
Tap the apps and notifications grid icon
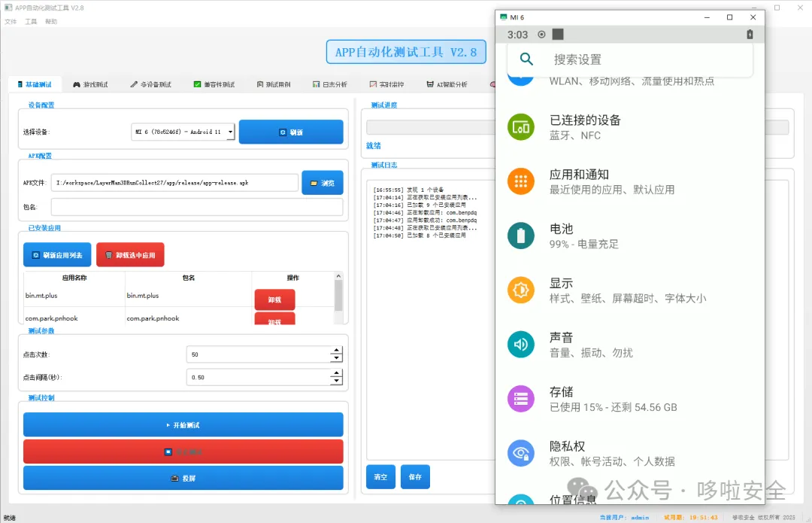pos(521,181)
